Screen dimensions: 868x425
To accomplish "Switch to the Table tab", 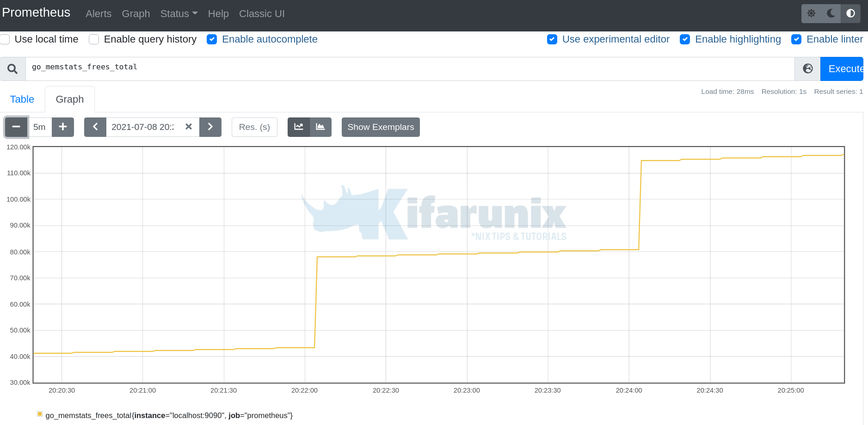I will tap(22, 99).
